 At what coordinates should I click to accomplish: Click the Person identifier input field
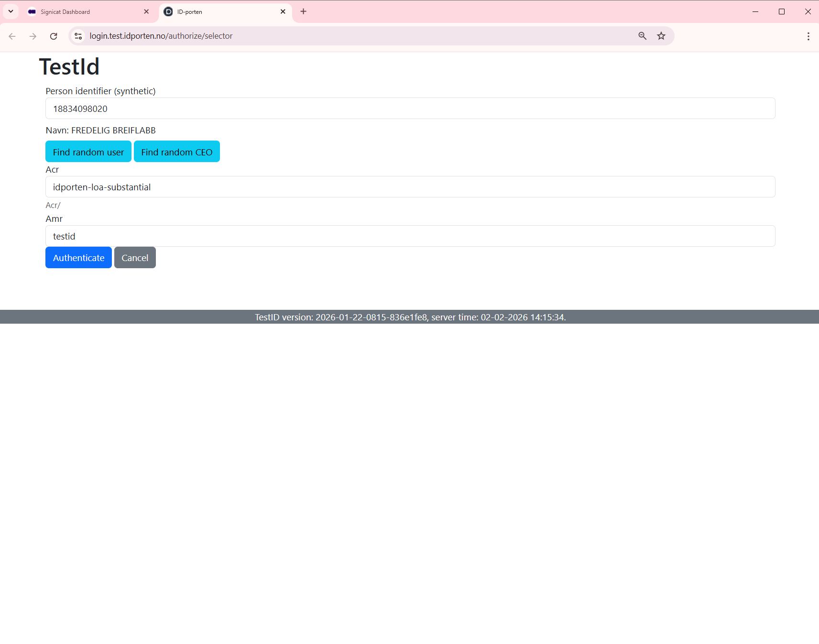[x=410, y=109]
